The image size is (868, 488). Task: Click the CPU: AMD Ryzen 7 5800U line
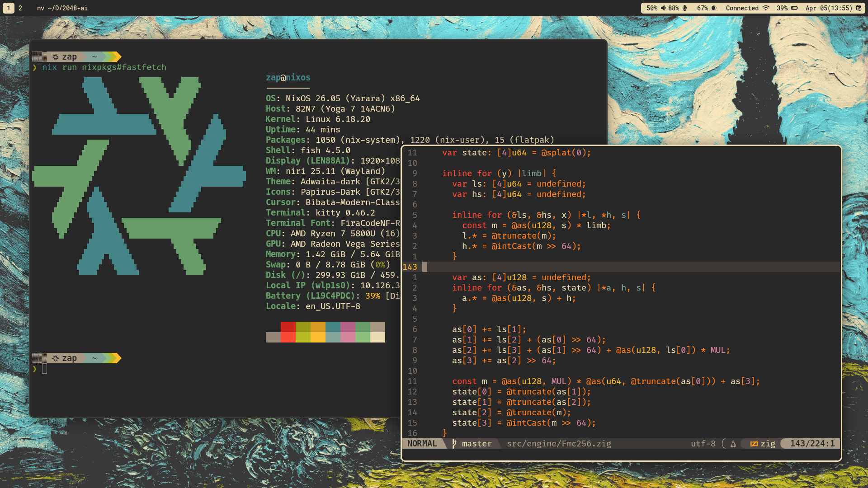coord(333,234)
